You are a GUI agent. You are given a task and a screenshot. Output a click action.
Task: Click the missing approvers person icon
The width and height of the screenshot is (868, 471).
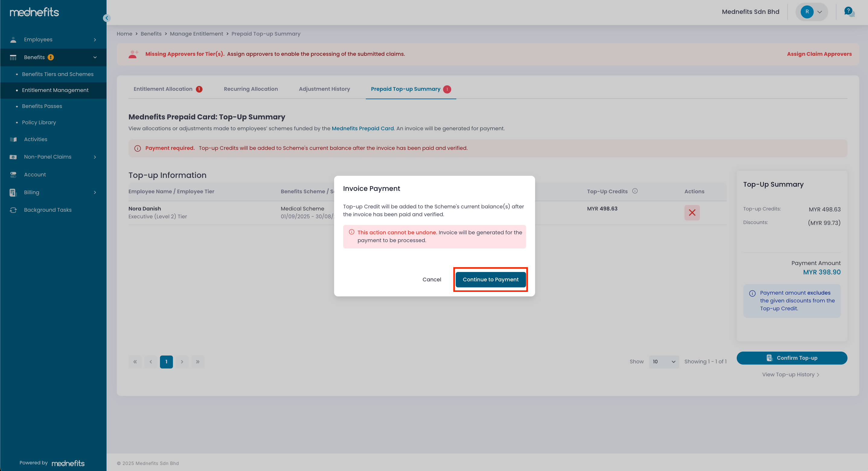133,54
